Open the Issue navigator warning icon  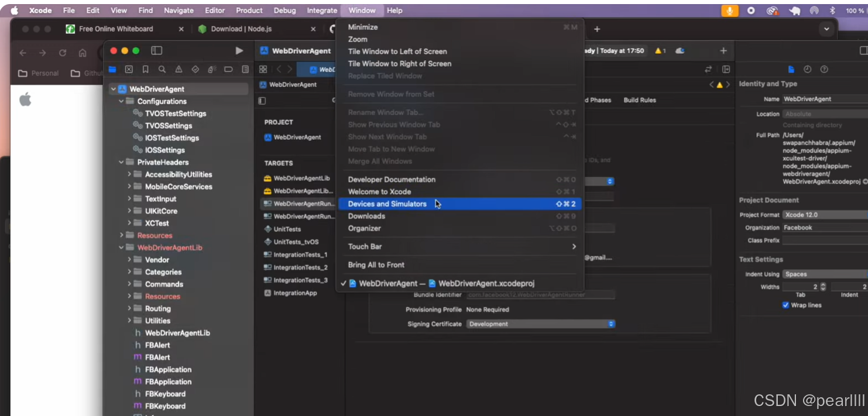point(179,69)
